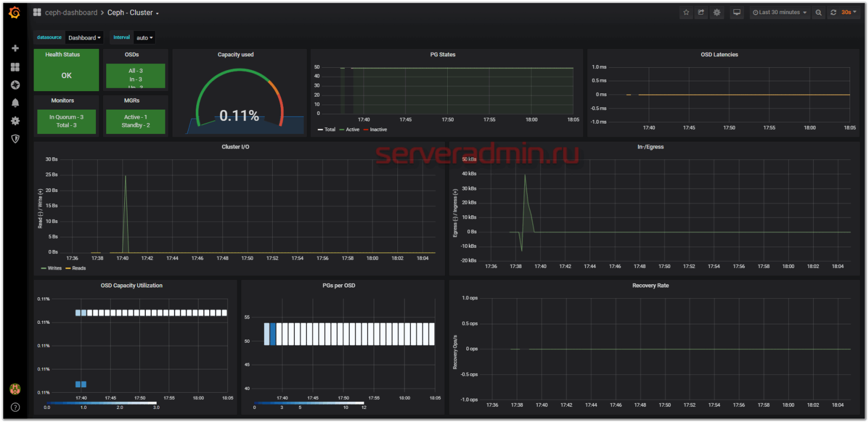Click the ceph-dashboard folder breadcrumb link
Image resolution: width=868 pixels, height=422 pixels.
pyautogui.click(x=71, y=12)
